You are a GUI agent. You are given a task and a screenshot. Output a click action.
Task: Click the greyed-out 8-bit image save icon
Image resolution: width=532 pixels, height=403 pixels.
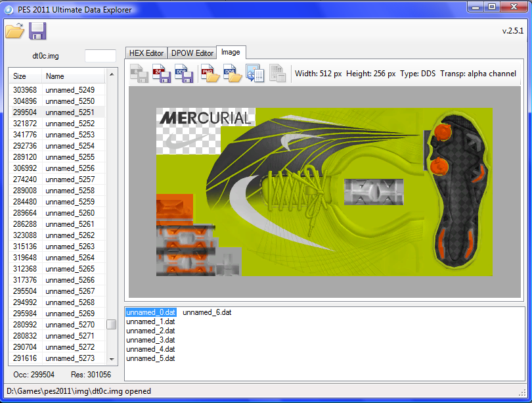139,73
